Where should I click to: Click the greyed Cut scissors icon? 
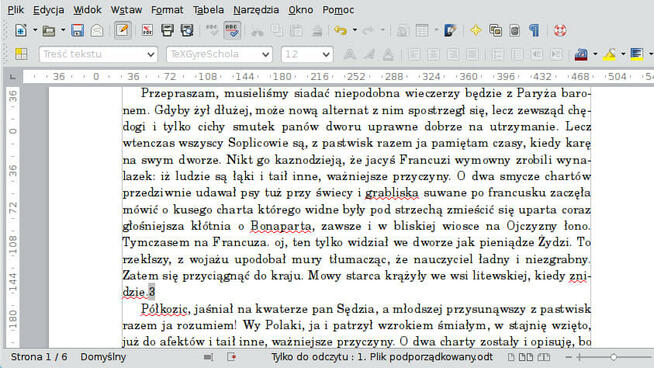(x=257, y=30)
